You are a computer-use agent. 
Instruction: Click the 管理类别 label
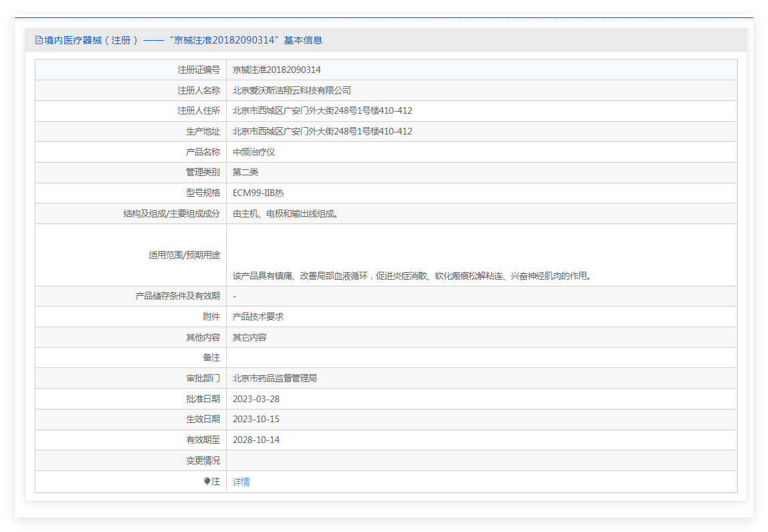point(203,173)
